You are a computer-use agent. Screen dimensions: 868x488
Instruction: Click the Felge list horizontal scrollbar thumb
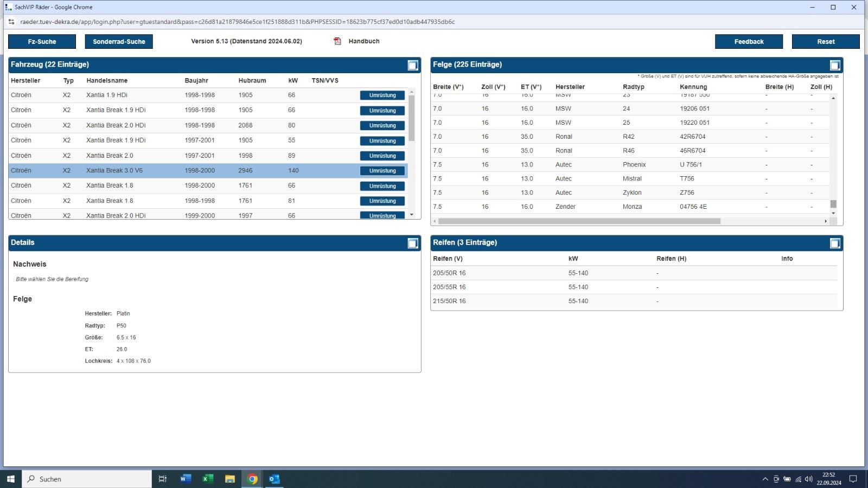pos(579,221)
